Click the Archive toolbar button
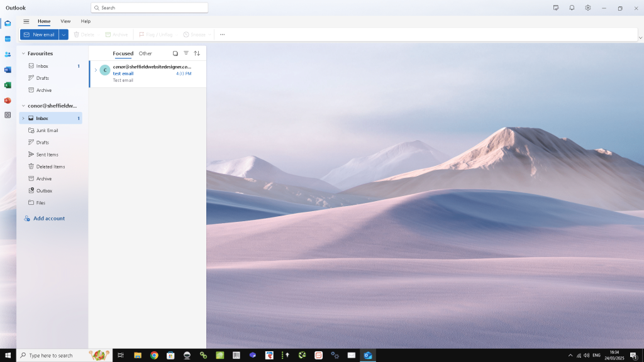Screen dimensions: 644x362 tap(116, 35)
